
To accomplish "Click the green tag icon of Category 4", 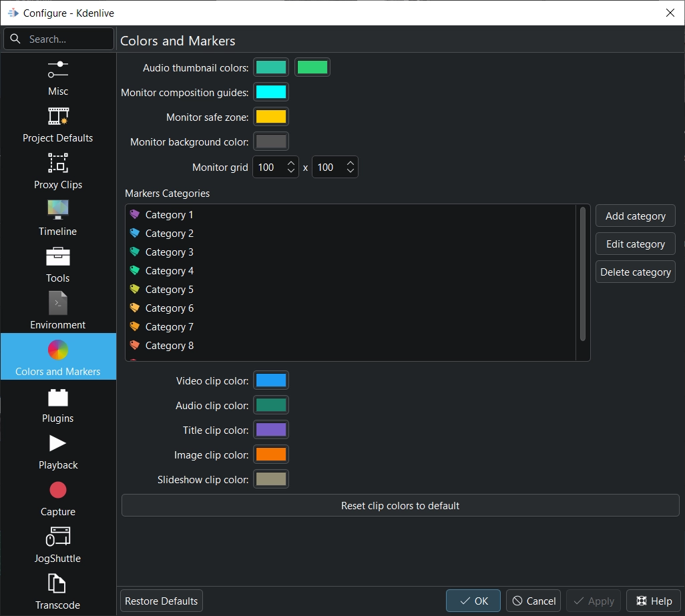I will pyautogui.click(x=135, y=271).
